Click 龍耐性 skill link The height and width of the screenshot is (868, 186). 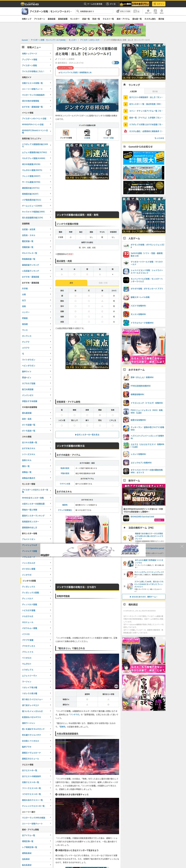[65, 505]
